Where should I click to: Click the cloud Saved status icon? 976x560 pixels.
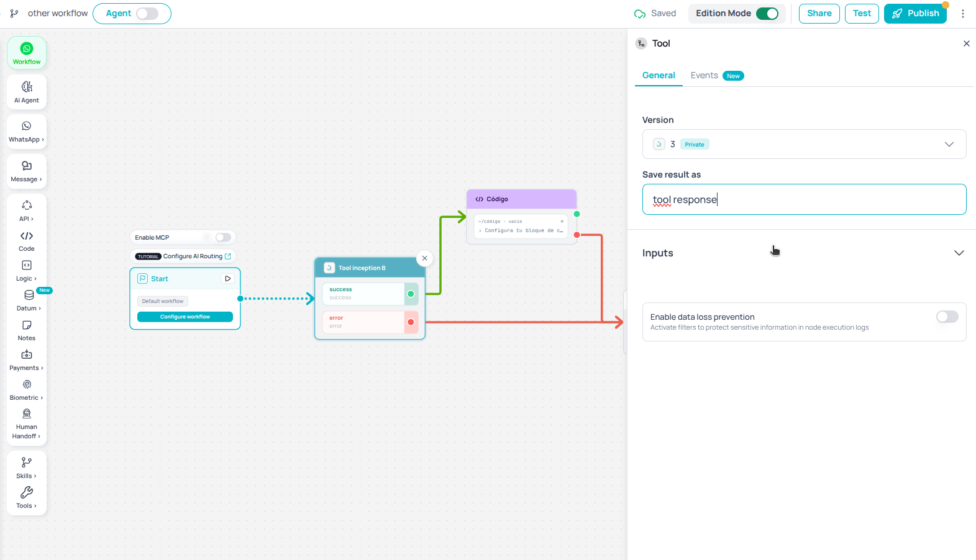640,14
